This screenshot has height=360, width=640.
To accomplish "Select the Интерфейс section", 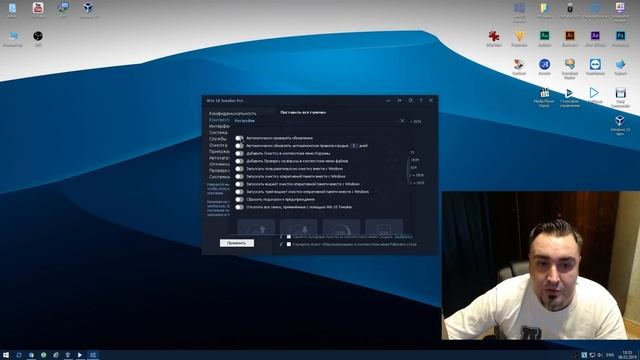I will (219, 127).
